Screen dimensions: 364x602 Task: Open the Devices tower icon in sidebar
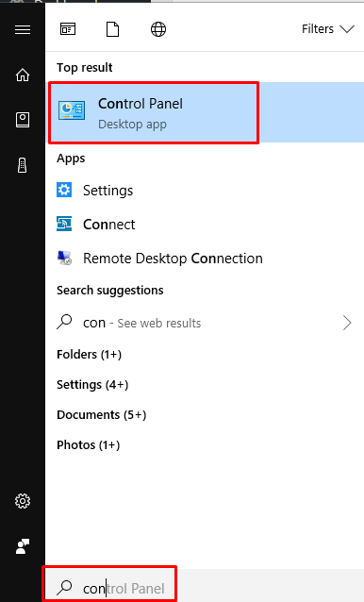tap(23, 165)
